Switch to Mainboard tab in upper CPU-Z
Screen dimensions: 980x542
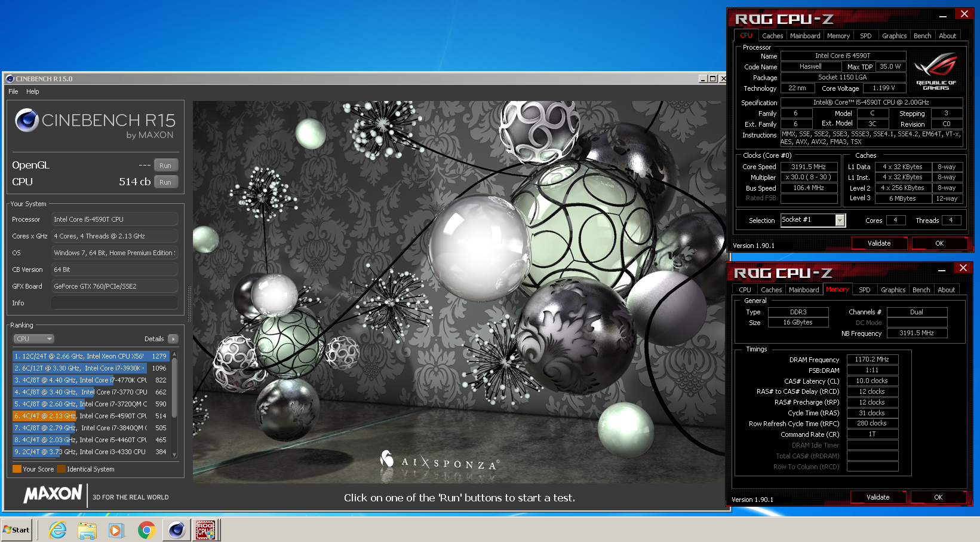pyautogui.click(x=805, y=36)
